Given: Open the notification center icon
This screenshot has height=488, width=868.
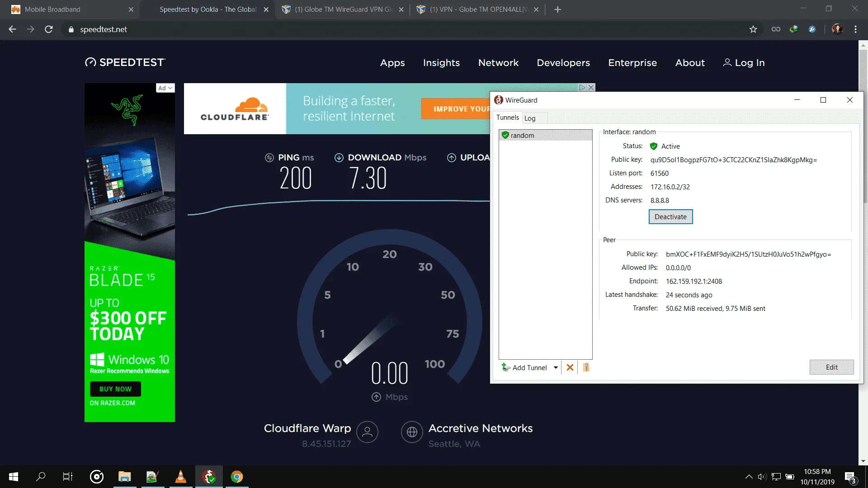Looking at the screenshot, I should 850,477.
